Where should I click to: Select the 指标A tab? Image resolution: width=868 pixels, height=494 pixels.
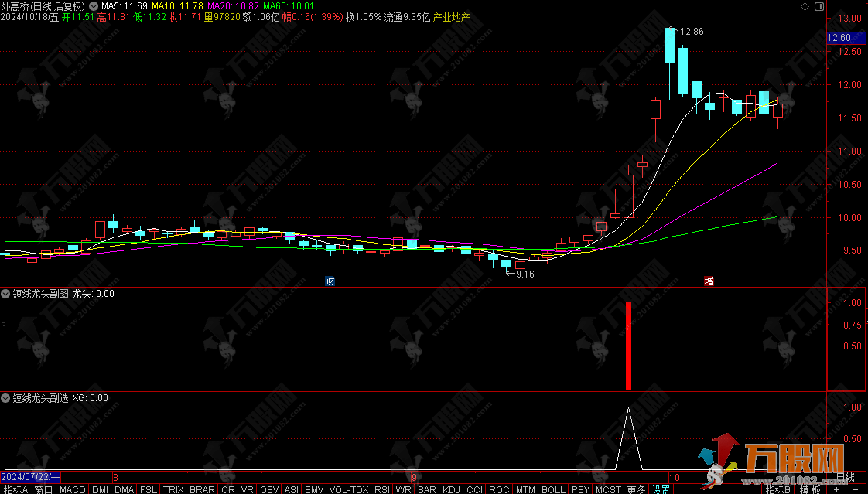[16, 489]
